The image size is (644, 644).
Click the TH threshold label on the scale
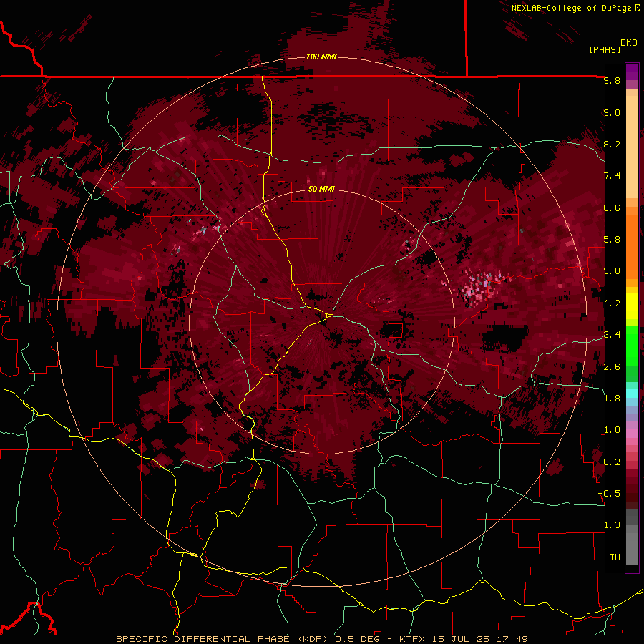(x=615, y=557)
